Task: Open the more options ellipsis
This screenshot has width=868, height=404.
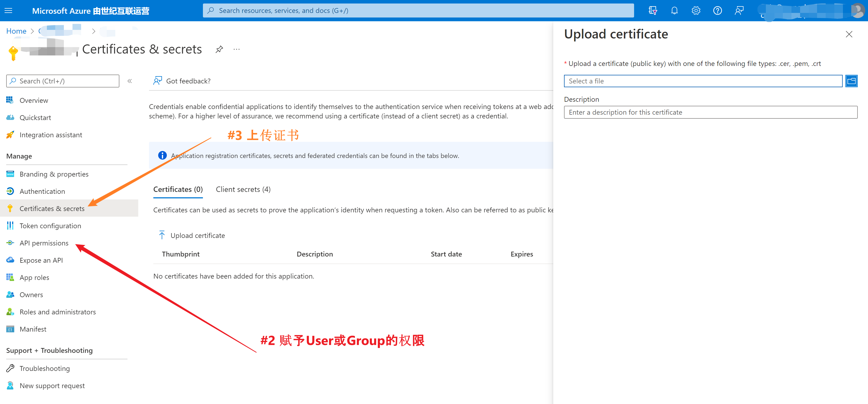Action: (237, 50)
